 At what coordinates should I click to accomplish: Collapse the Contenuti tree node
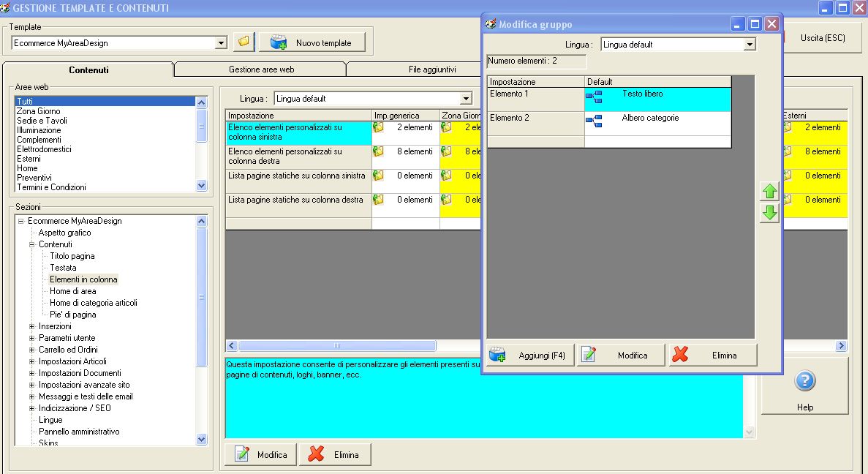[x=31, y=244]
